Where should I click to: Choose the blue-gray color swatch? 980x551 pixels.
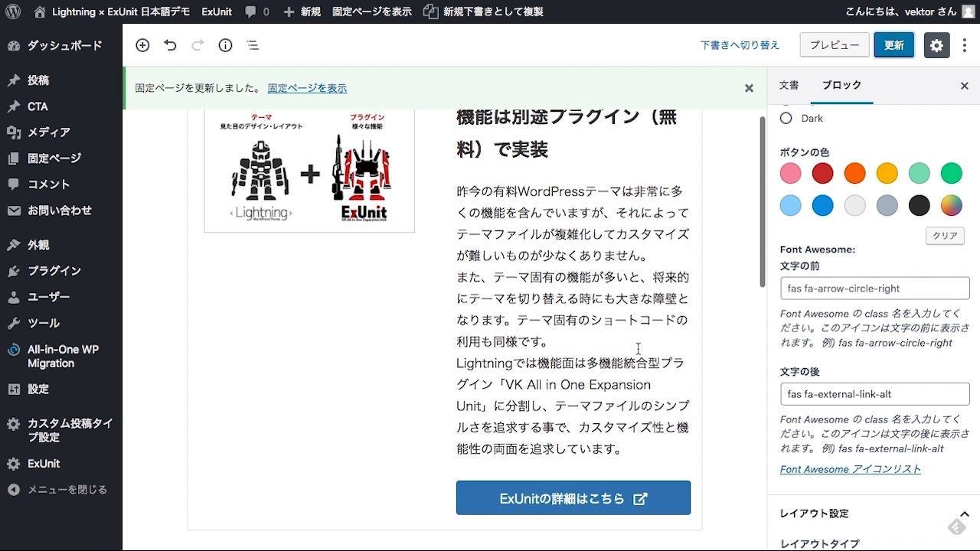pos(887,205)
